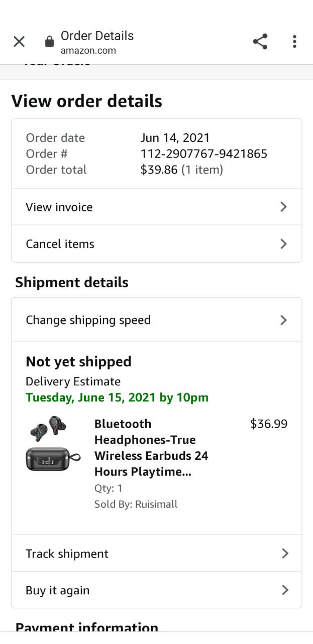Viewport: 313px width, 644px height.
Task: Close the Order Details browser tab
Action: pyautogui.click(x=19, y=42)
